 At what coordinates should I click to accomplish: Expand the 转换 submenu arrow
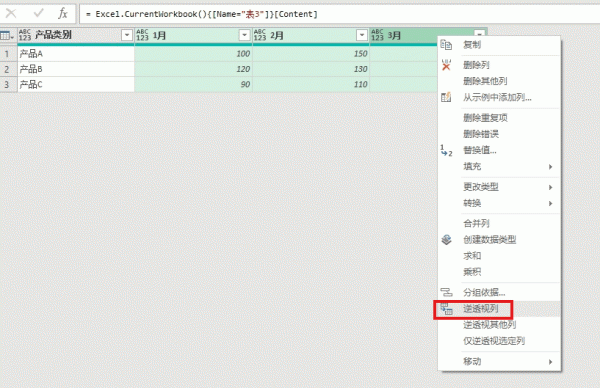tap(550, 204)
